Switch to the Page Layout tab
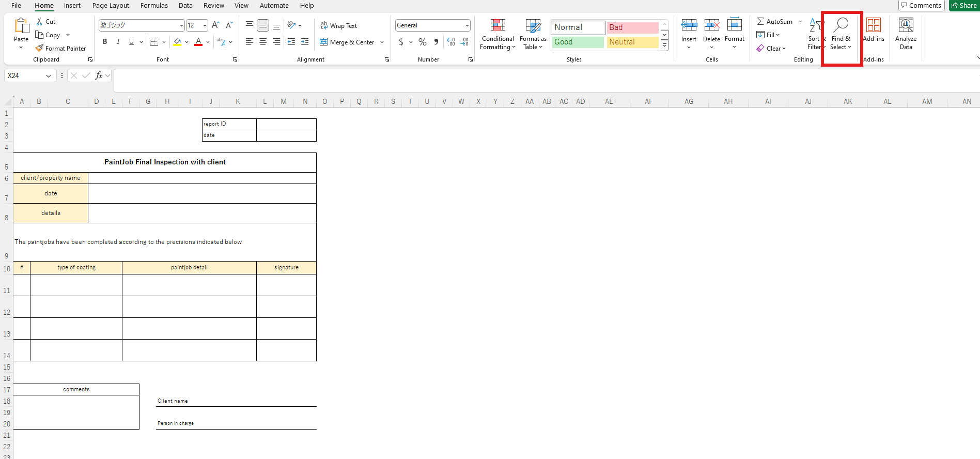Viewport: 980px width, 459px height. (111, 6)
